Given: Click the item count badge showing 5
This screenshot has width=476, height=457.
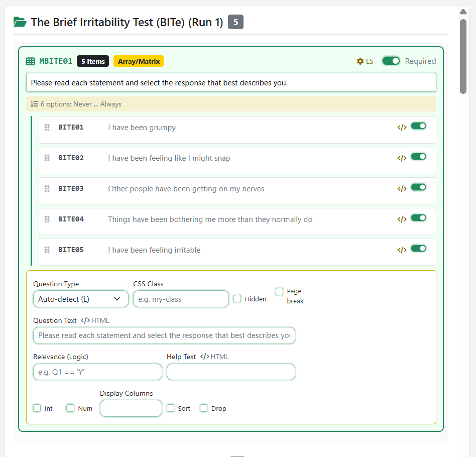Looking at the screenshot, I should coord(235,22).
